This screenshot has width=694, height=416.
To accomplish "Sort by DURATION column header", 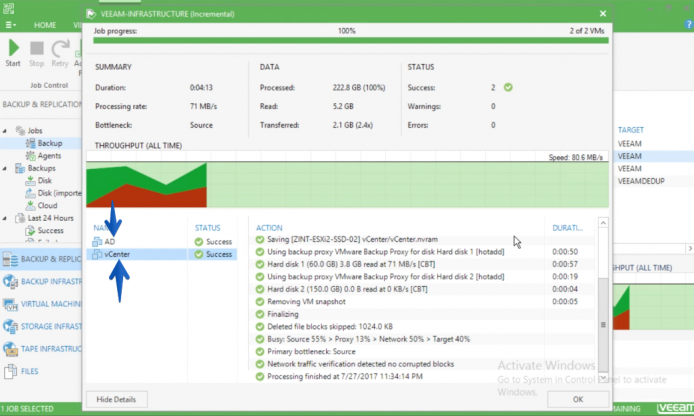I will point(567,228).
